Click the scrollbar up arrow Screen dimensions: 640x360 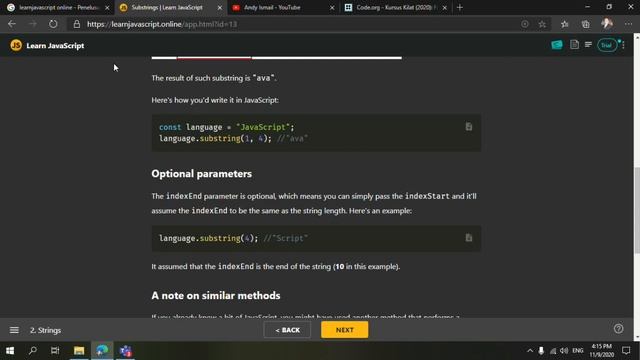(x=637, y=36)
